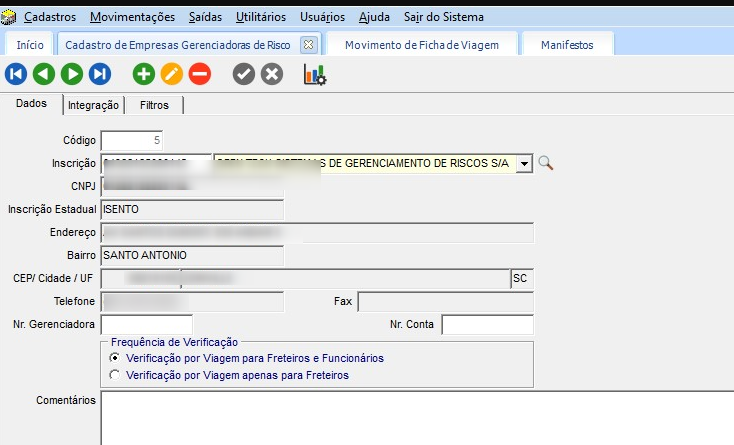The width and height of the screenshot is (734, 445).
Task: Click the next record arrow icon
Action: coord(71,73)
